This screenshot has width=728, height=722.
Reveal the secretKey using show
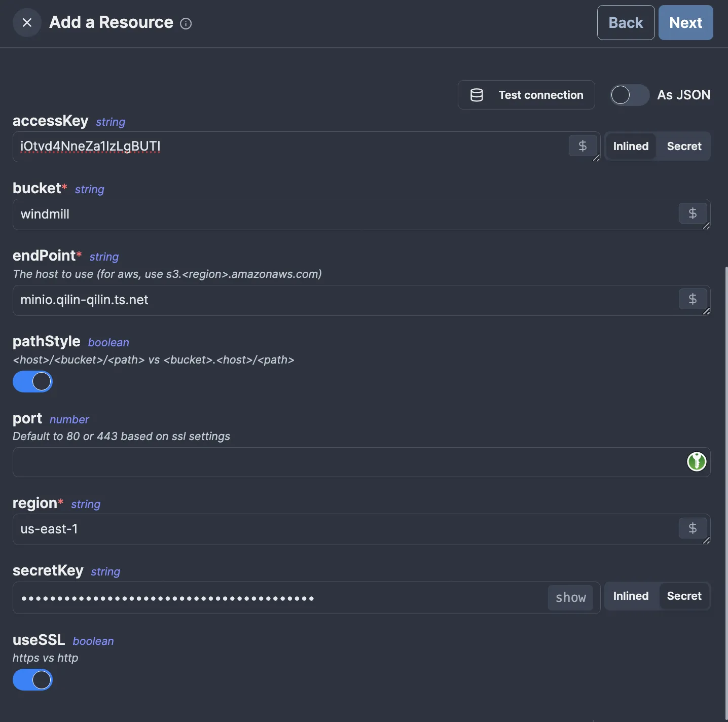570,597
